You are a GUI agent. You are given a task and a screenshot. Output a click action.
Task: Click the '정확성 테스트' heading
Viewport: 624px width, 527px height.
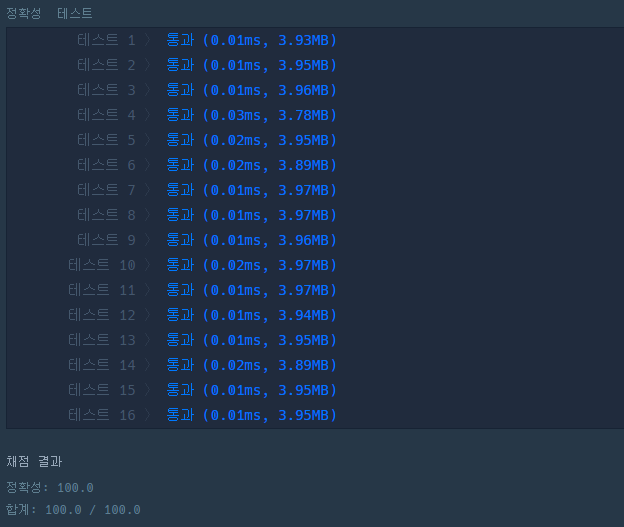tap(49, 14)
